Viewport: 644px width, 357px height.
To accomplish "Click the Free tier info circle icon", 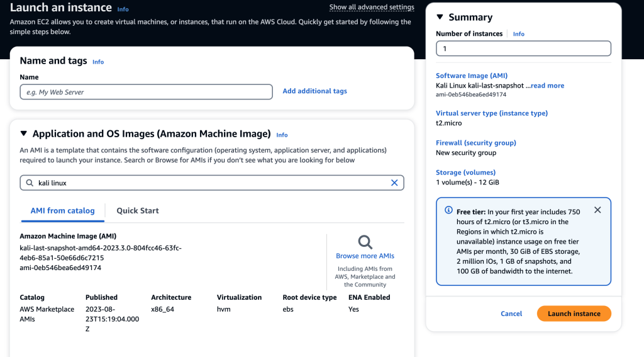I will tap(448, 210).
